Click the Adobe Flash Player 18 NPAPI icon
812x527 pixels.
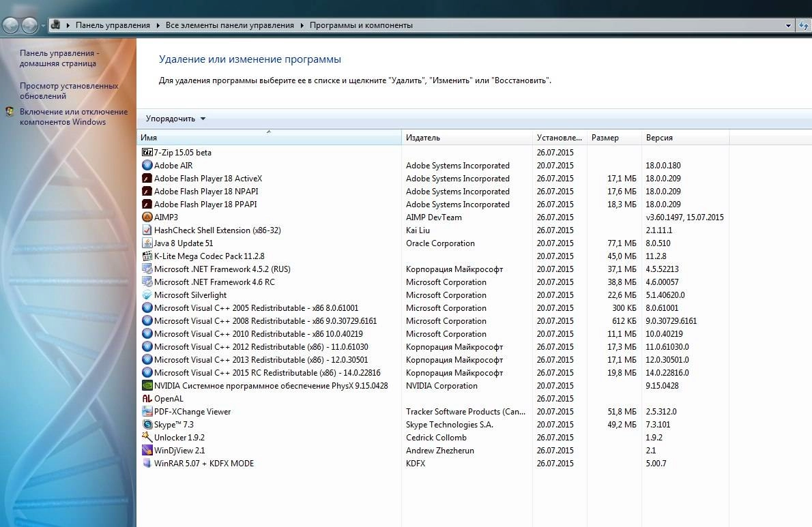click(x=147, y=191)
